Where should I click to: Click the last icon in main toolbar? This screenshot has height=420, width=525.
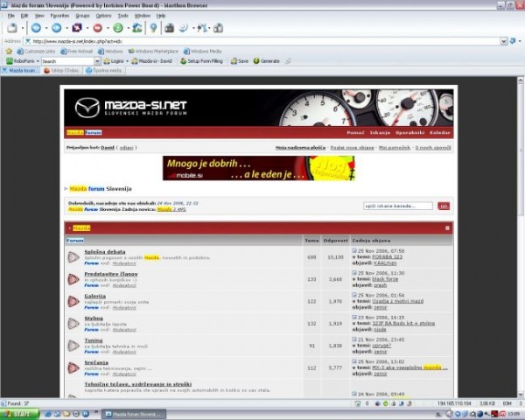click(x=218, y=28)
